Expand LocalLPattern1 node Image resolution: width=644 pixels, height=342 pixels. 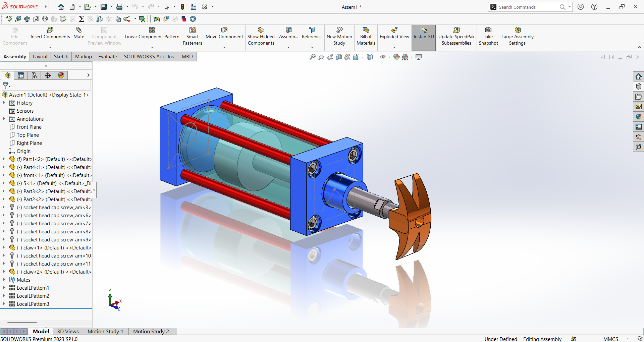tap(4, 288)
